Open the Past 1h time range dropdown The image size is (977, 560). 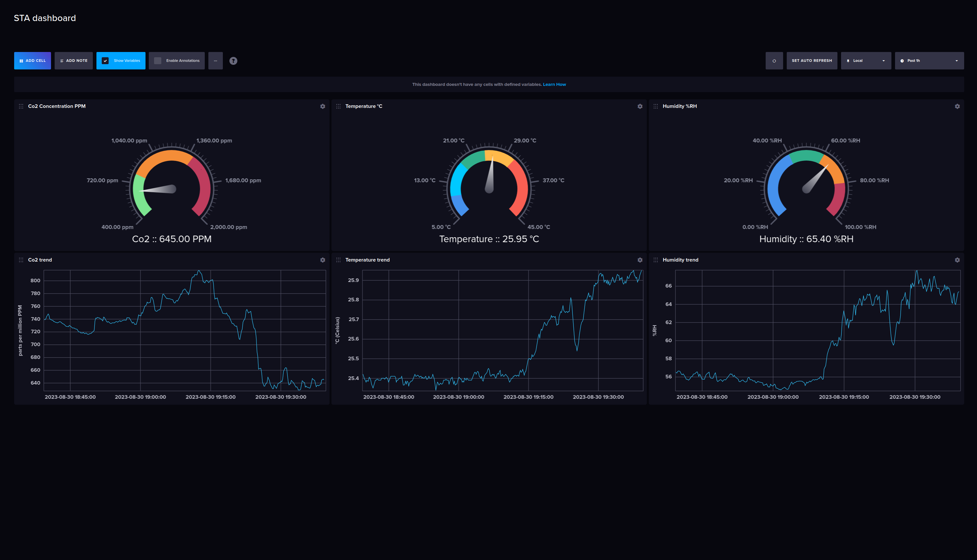pos(929,61)
